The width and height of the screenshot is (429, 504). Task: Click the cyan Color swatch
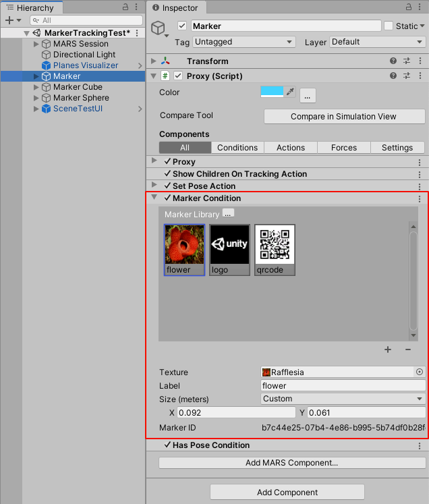click(272, 92)
